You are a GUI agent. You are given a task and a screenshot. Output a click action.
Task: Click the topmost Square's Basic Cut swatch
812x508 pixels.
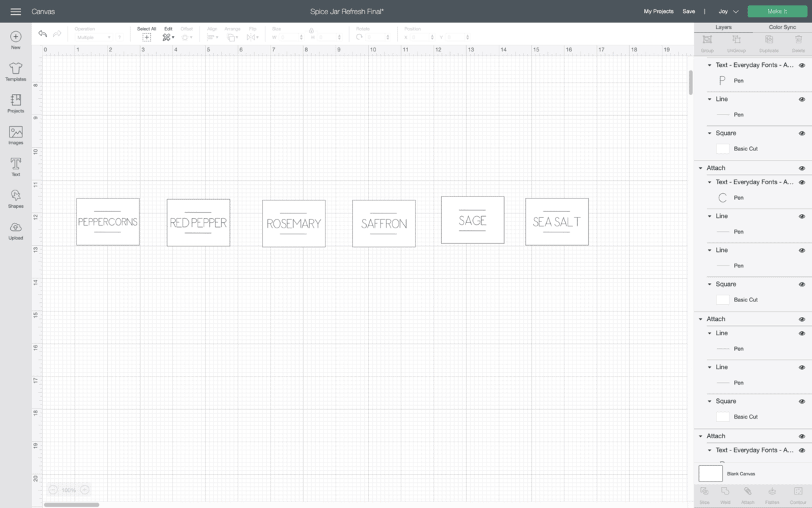pos(723,148)
